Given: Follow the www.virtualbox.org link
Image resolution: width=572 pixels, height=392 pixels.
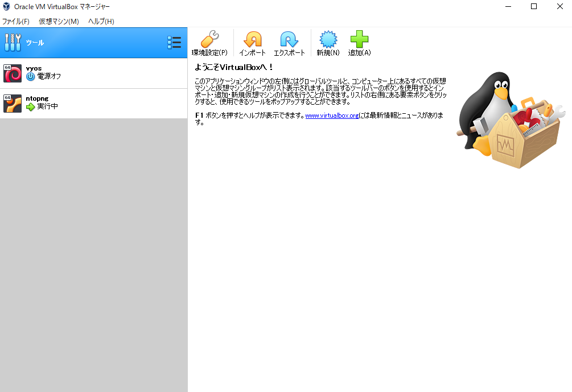Looking at the screenshot, I should pyautogui.click(x=332, y=115).
